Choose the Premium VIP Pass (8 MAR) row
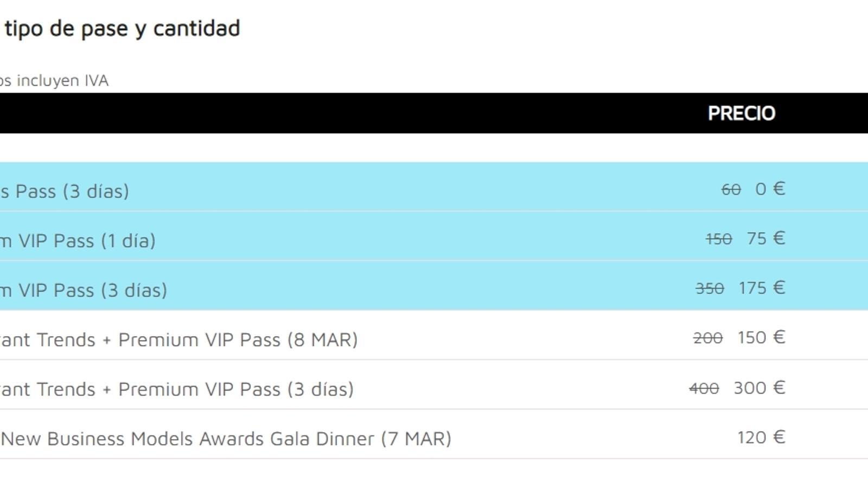This screenshot has width=868, height=488. [179, 340]
